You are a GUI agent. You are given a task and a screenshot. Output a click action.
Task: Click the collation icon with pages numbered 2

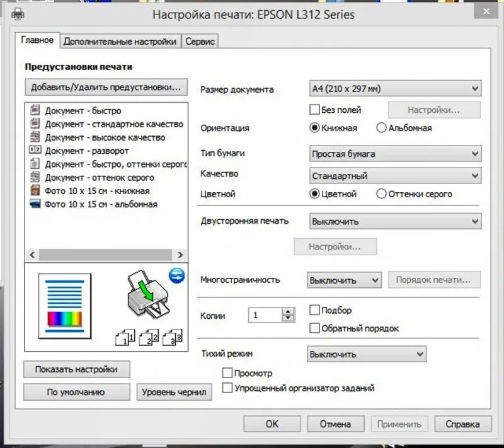(149, 337)
